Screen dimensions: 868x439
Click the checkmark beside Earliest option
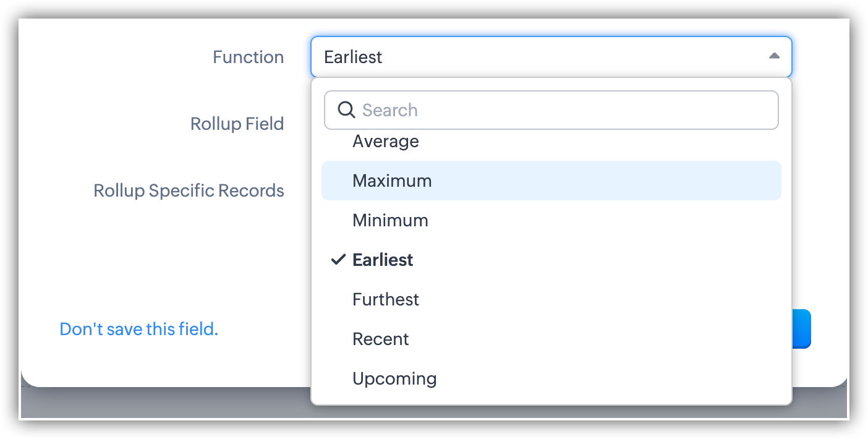338,260
